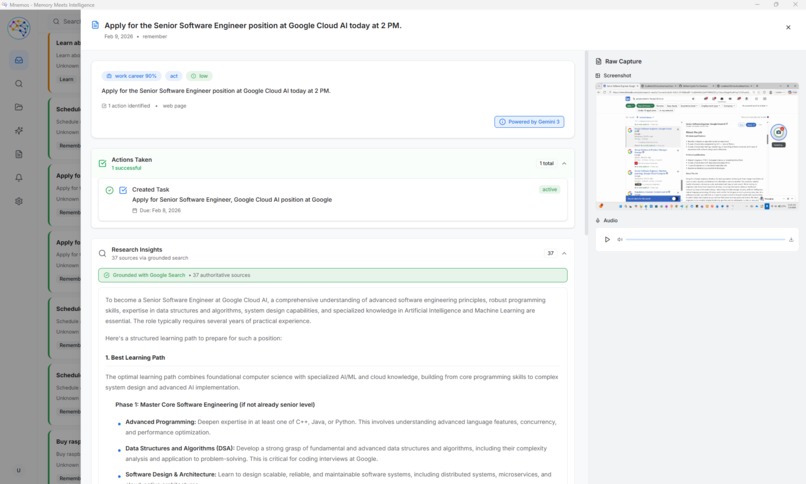This screenshot has height=484, width=806.
Task: Click the Actions Taken checklist icon
Action: tap(102, 163)
